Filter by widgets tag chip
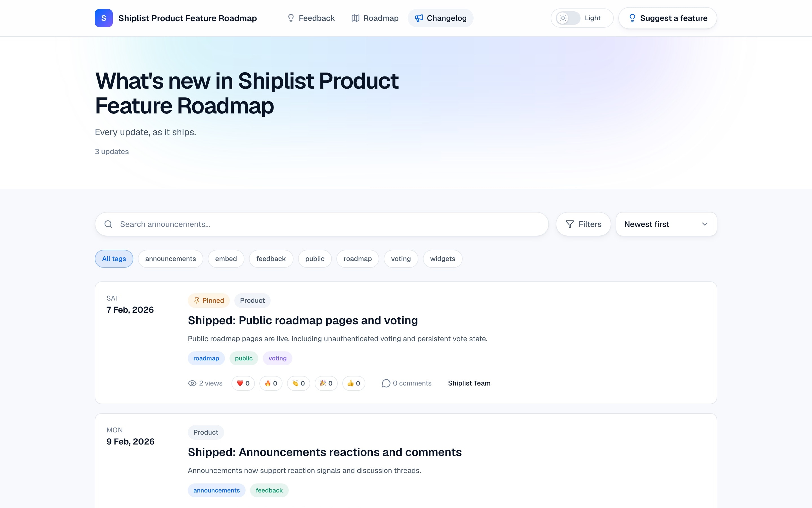The width and height of the screenshot is (812, 508). 443,259
